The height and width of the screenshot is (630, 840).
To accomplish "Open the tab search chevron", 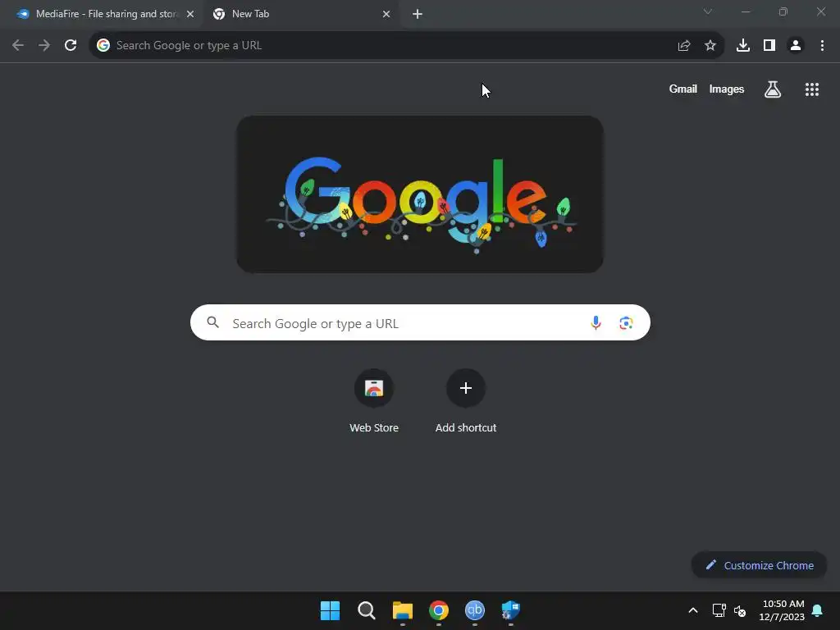I will pos(708,11).
